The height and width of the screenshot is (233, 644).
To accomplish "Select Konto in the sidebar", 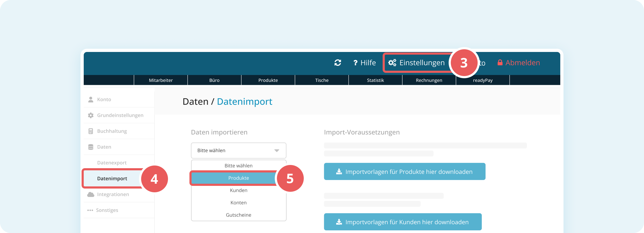I will tap(119, 99).
